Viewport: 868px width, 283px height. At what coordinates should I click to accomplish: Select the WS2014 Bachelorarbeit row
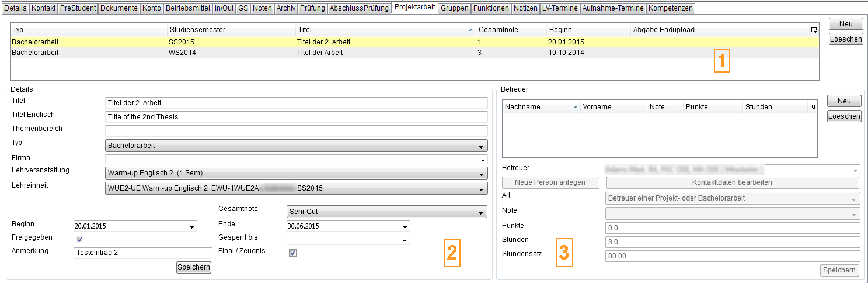tap(233, 53)
